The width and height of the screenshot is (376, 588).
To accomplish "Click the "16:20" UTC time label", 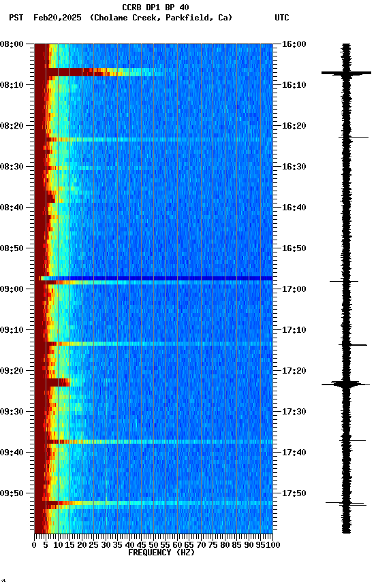I will coord(294,126).
